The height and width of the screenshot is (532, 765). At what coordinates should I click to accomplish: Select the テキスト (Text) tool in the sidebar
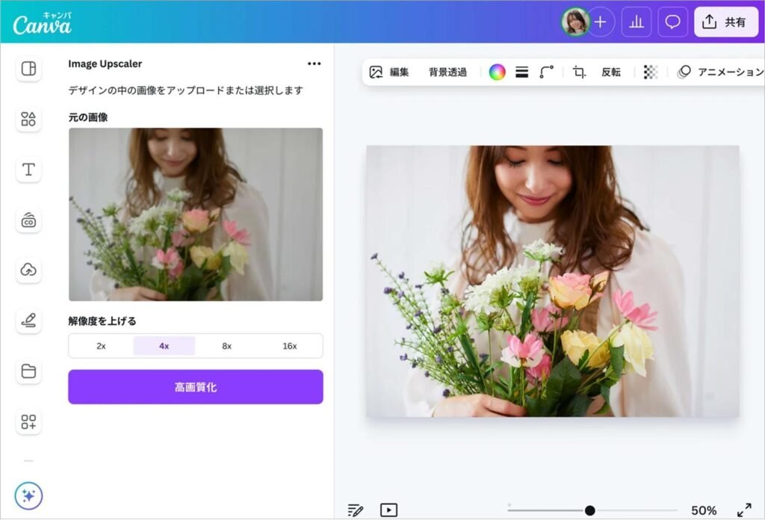pos(28,170)
